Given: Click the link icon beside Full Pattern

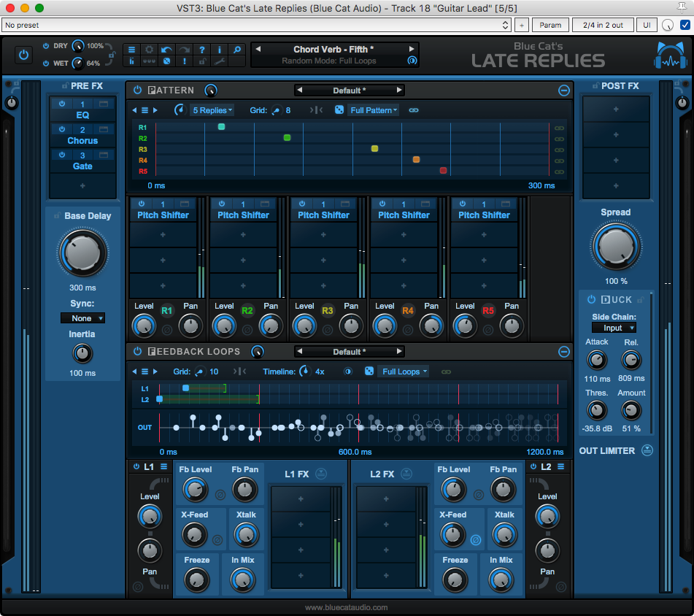Looking at the screenshot, I should point(414,110).
